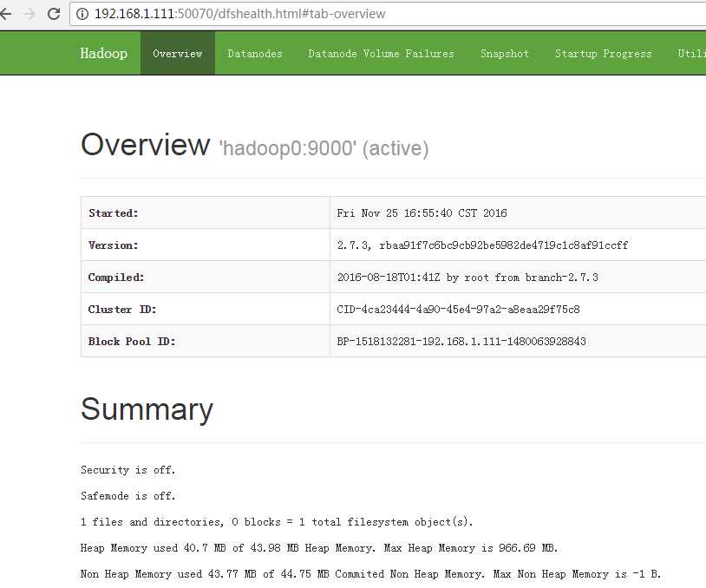Click the 'Security is off.' line
This screenshot has width=706, height=588.
pyautogui.click(x=127, y=469)
